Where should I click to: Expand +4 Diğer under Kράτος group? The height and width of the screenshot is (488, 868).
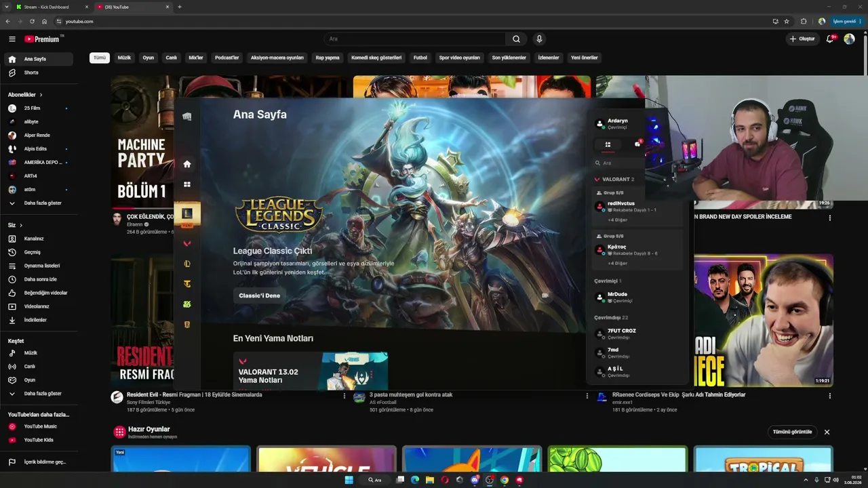pos(617,263)
